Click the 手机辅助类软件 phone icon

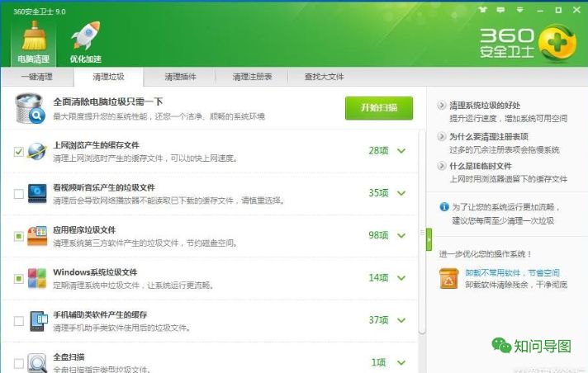click(39, 321)
